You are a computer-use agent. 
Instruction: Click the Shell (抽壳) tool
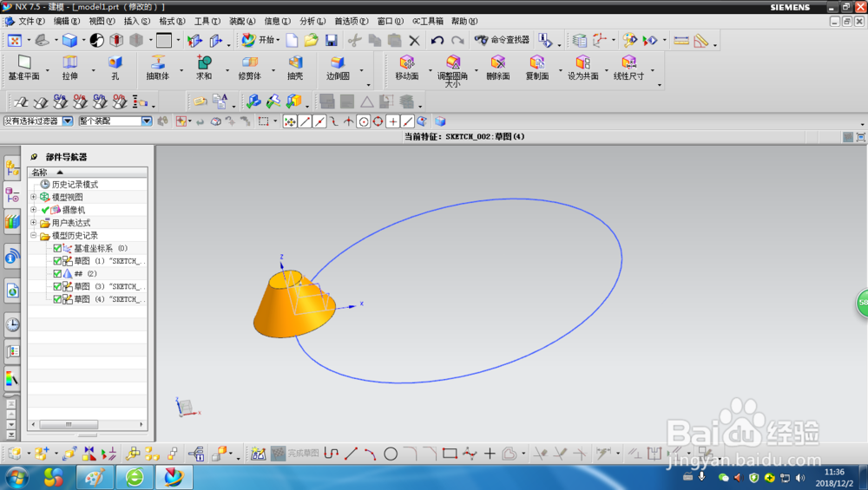click(295, 68)
